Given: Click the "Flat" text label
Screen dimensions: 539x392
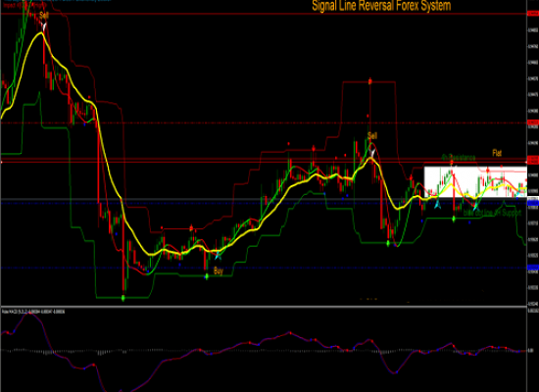Looking at the screenshot, I should (497, 153).
